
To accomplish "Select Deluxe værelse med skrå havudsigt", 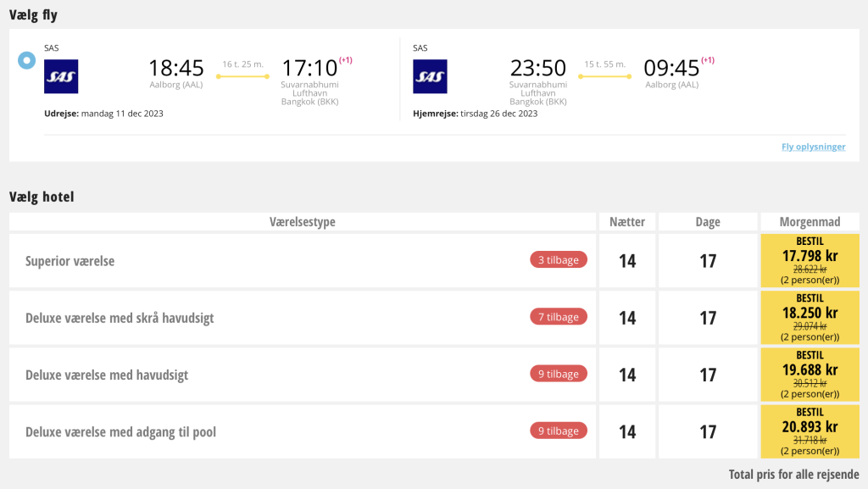I will point(303,318).
